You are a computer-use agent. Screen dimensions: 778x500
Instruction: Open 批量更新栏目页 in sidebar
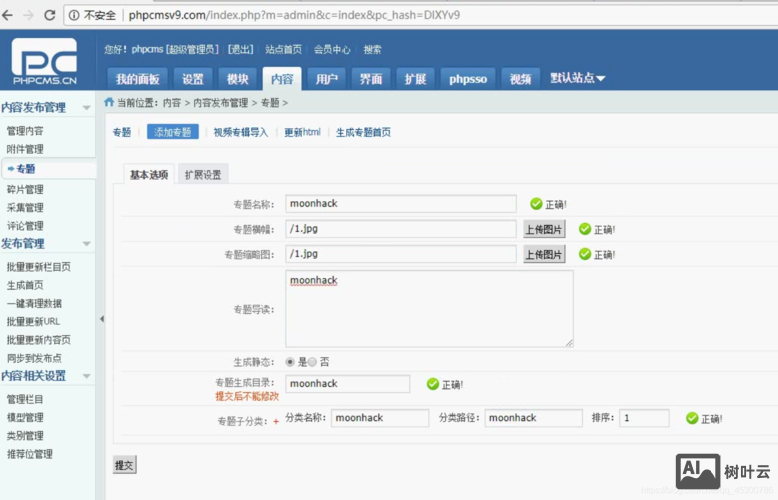[39, 267]
